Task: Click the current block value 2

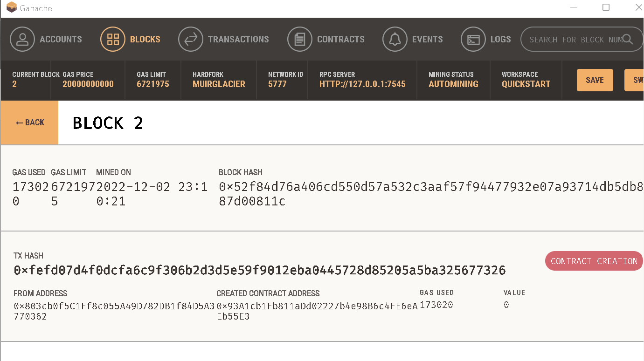Action: point(14,84)
